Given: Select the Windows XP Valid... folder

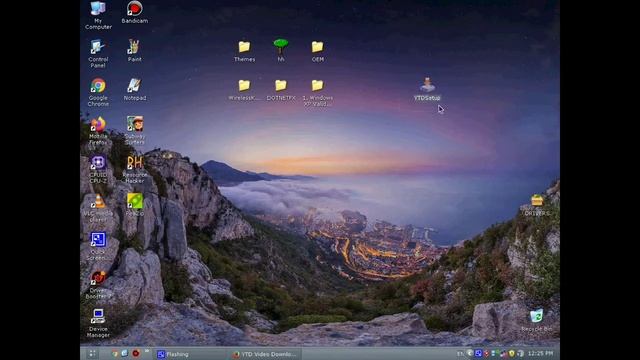Looking at the screenshot, I should [x=318, y=93].
